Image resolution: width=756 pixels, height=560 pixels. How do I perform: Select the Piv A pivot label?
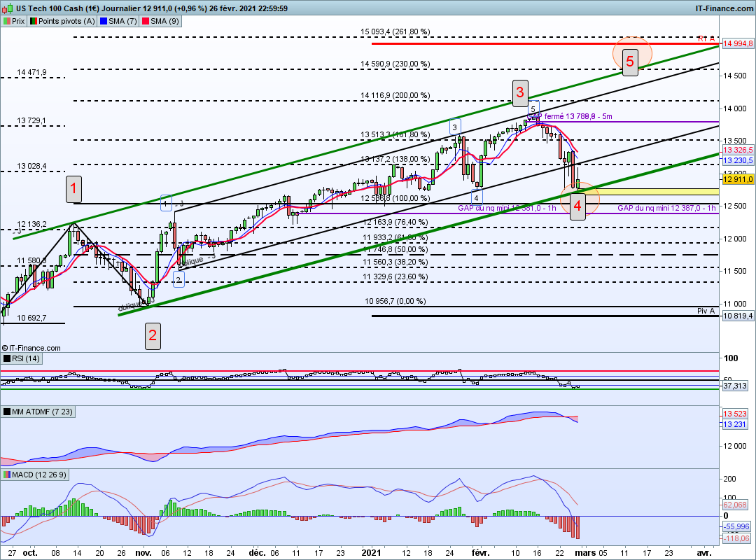pos(706,311)
